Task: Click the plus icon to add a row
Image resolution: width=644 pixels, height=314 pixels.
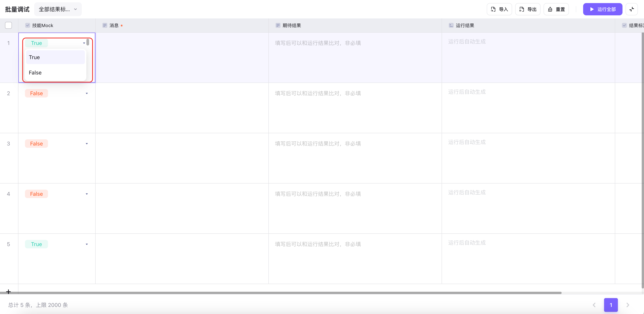Action: (x=8, y=292)
